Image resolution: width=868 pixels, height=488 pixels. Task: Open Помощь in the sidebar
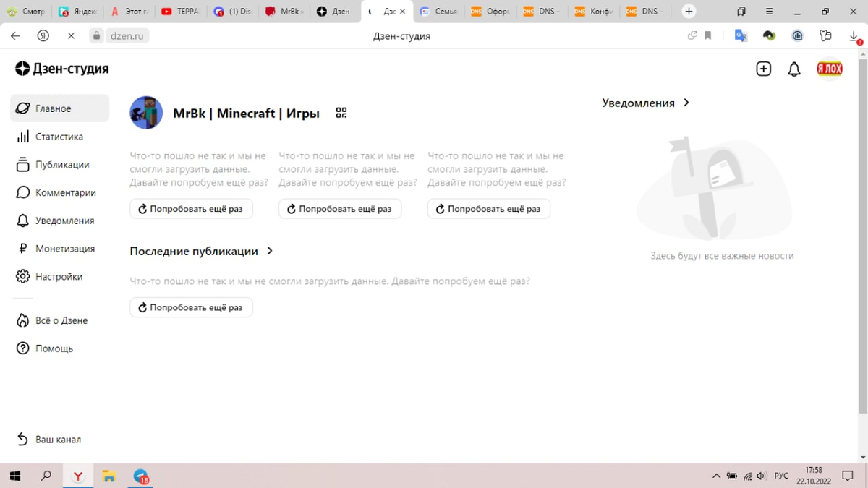60,348
